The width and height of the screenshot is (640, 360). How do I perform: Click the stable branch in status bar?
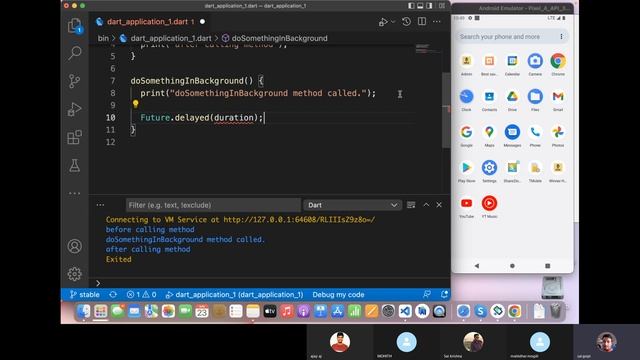point(84,294)
